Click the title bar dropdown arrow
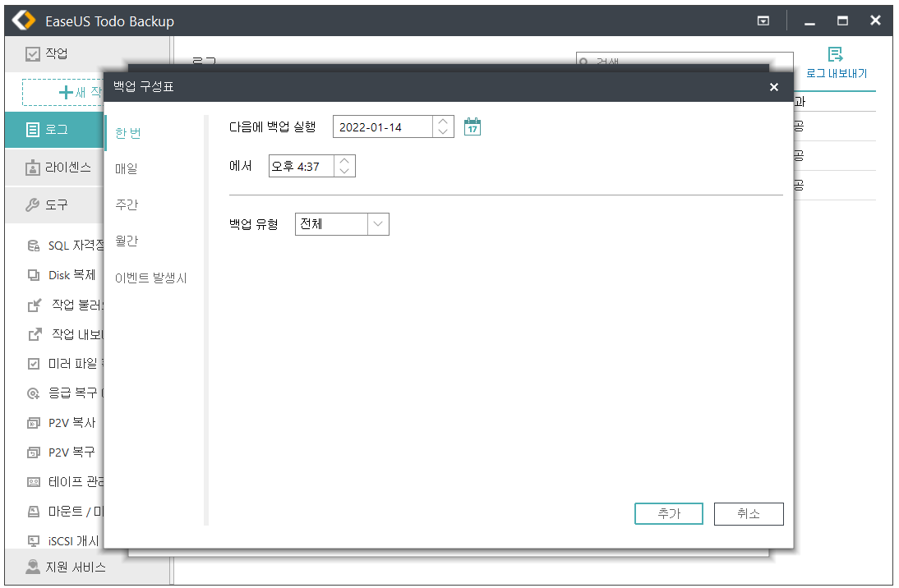This screenshot has height=588, width=899. point(763,21)
